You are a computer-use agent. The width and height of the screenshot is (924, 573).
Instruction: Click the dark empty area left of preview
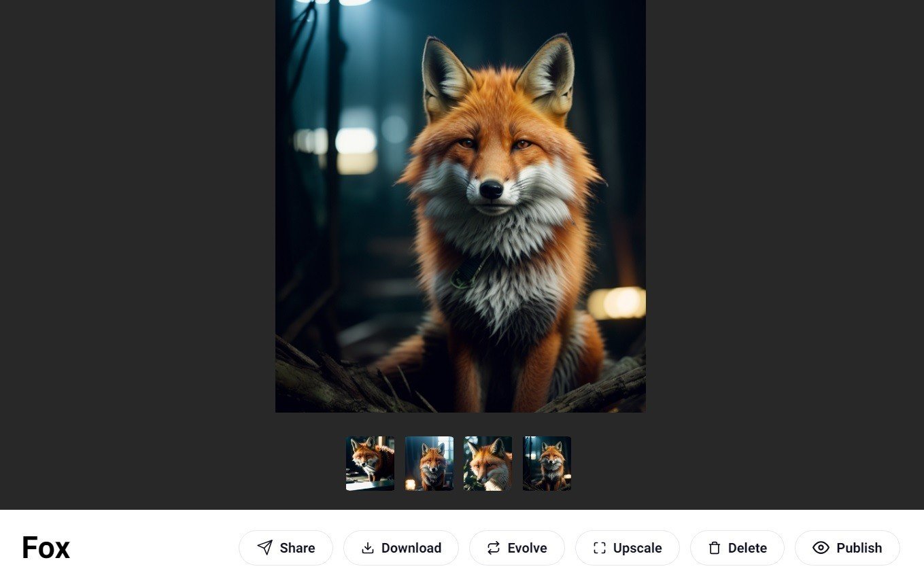(136, 238)
